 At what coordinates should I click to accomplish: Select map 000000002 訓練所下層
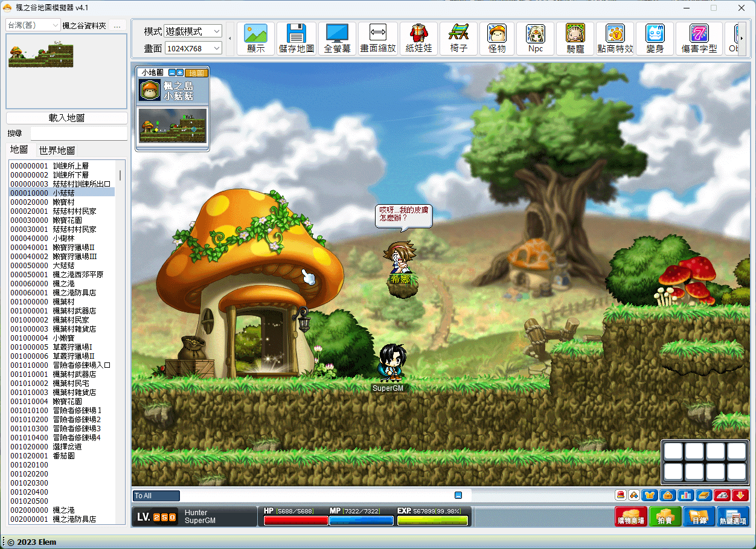click(x=61, y=175)
